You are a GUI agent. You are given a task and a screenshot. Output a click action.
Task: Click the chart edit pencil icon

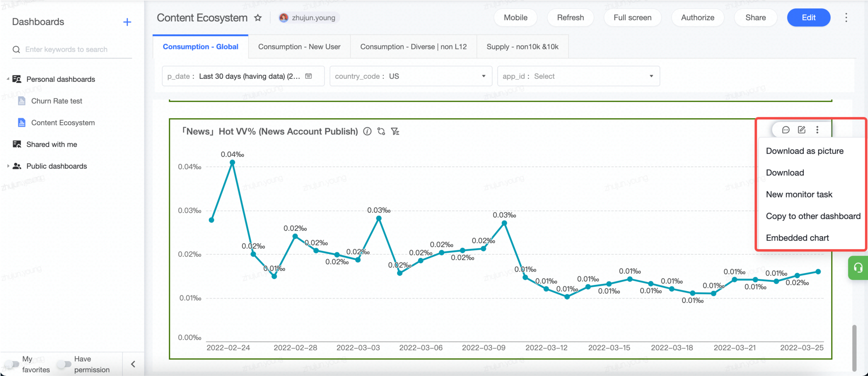point(802,130)
